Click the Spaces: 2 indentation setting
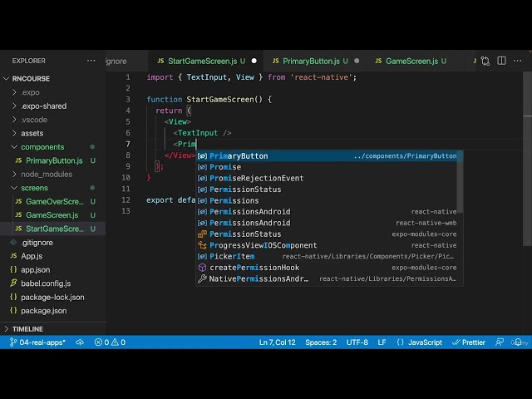 tap(321, 342)
